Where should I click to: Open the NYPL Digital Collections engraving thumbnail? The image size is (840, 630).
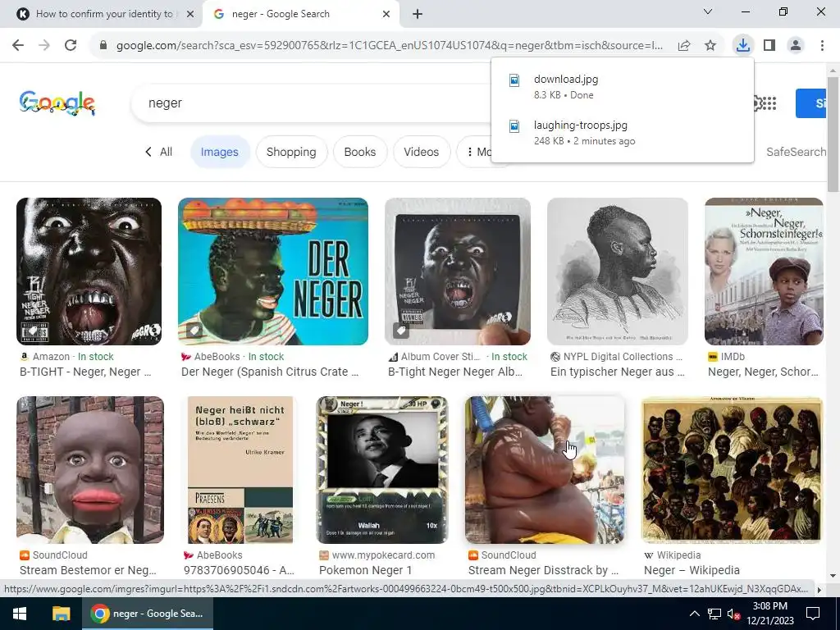tap(617, 272)
